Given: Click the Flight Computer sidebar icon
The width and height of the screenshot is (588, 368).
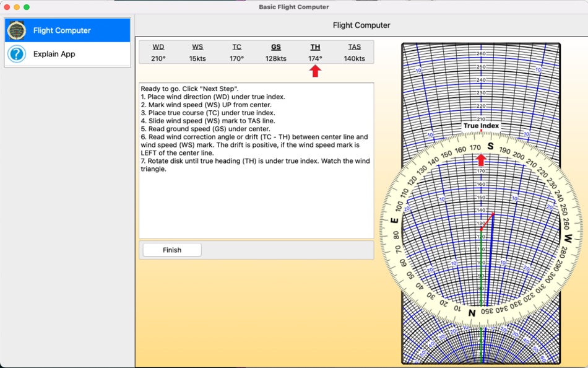Looking at the screenshot, I should point(17,30).
